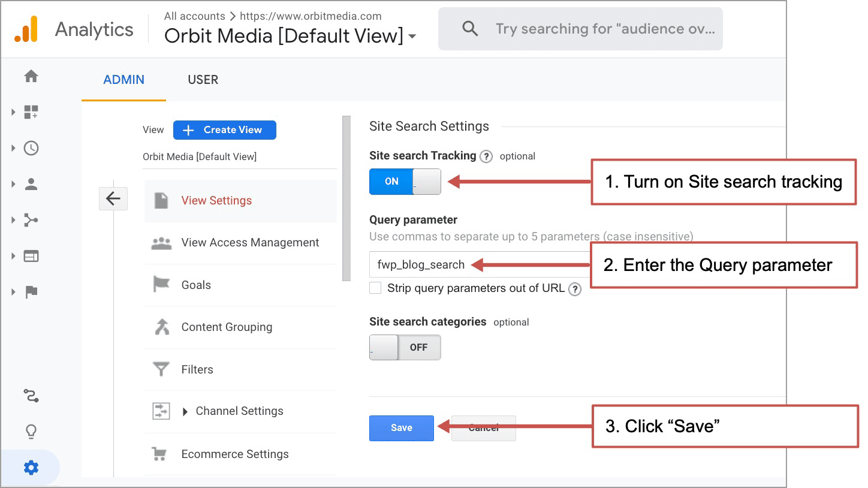Click the Filters funnel icon
Screen dimensions: 868x488
(x=161, y=369)
